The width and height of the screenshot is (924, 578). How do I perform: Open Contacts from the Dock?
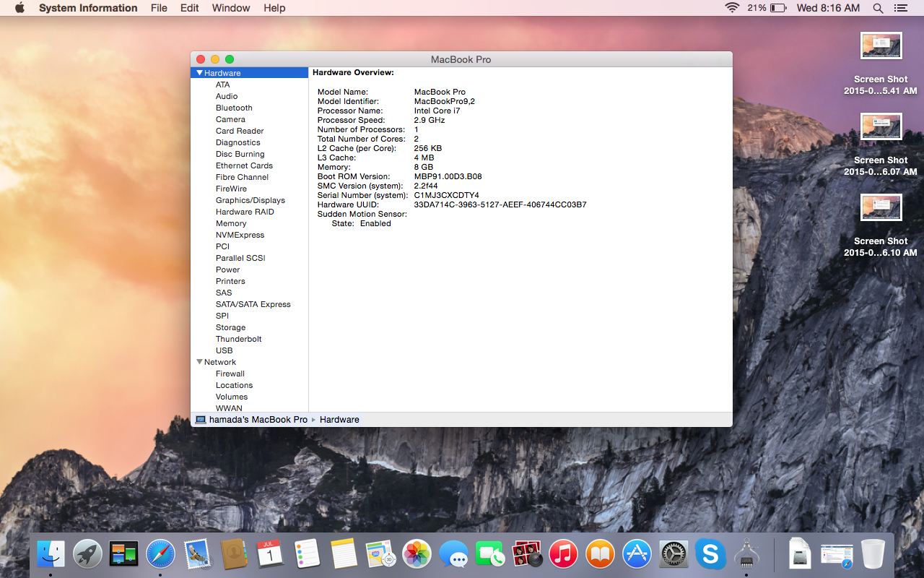[234, 554]
